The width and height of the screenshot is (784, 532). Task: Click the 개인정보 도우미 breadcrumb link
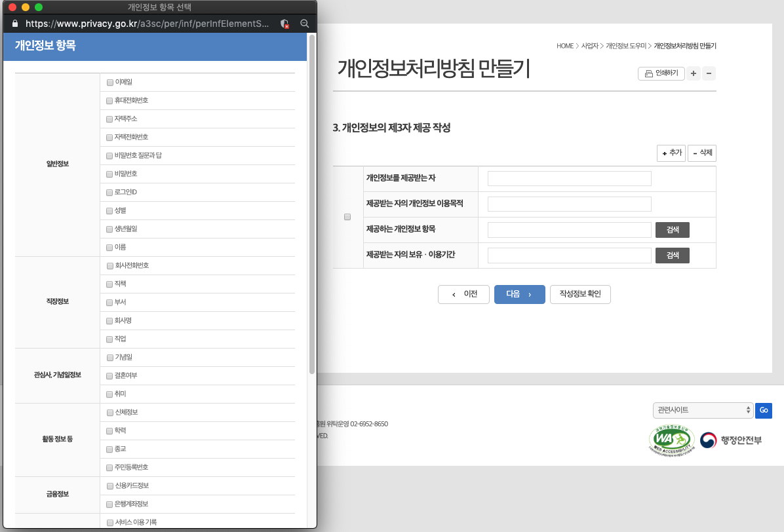626,46
